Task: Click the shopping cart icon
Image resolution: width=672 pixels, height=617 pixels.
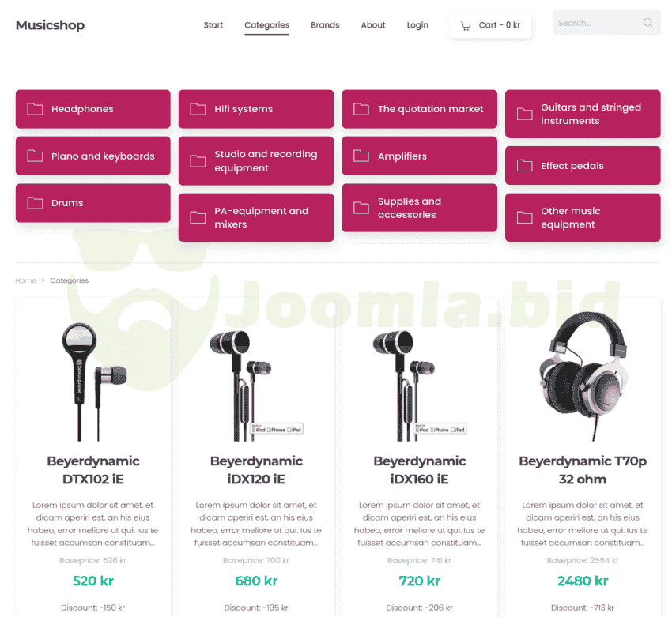Action: (x=466, y=26)
